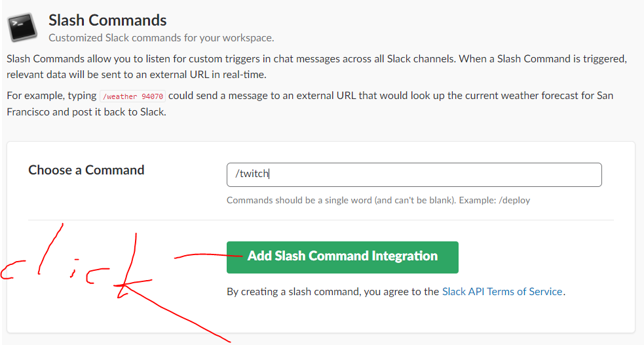Click the 'Commands should be a single word' hint

click(x=378, y=200)
